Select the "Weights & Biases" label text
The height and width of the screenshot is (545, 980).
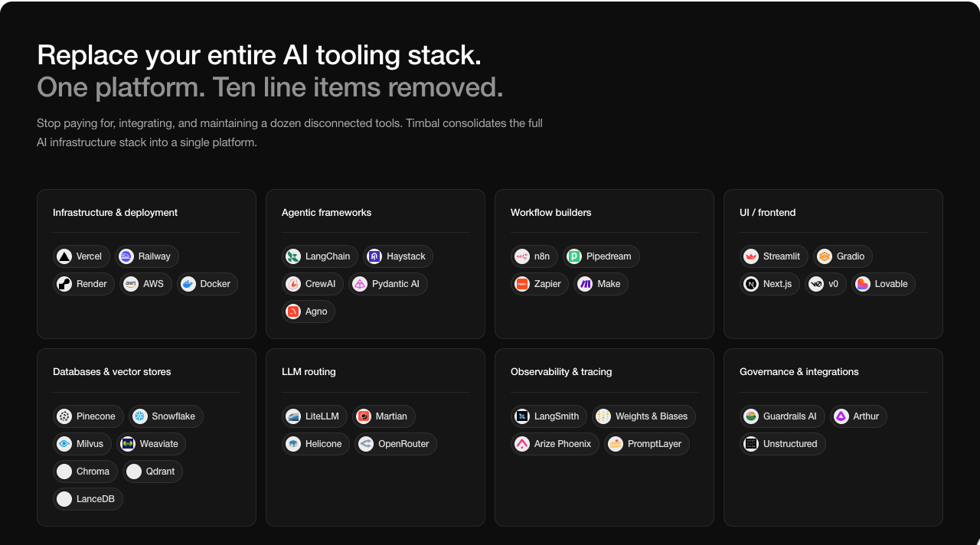pos(652,416)
